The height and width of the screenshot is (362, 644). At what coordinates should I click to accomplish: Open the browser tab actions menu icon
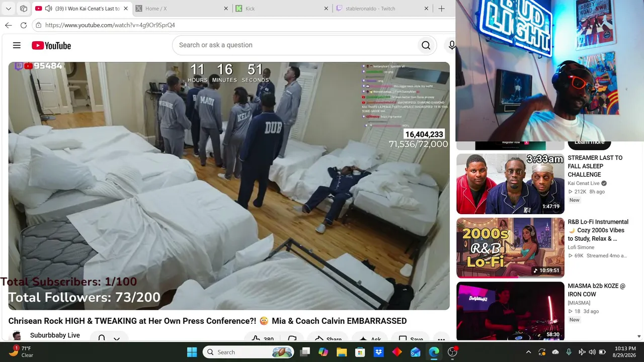24,9
